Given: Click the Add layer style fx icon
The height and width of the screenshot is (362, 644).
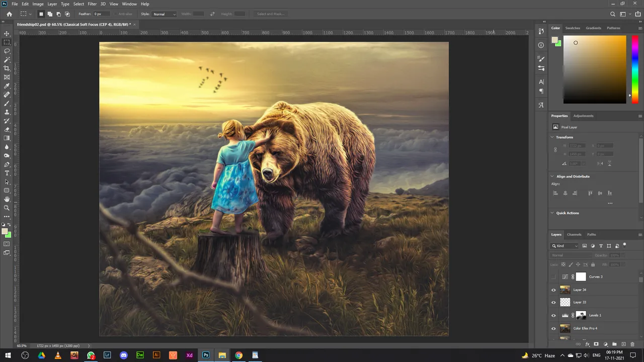Looking at the screenshot, I should (587, 344).
